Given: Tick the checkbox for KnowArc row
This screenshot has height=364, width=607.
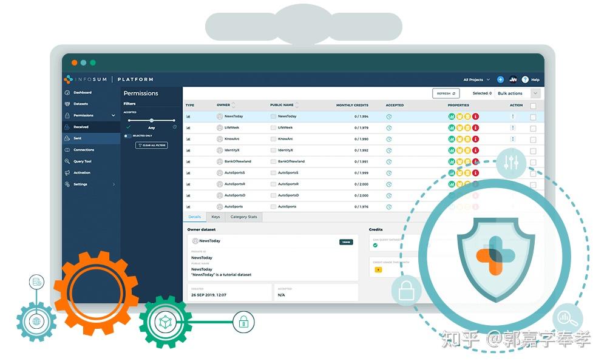Looking at the screenshot, I should (533, 140).
